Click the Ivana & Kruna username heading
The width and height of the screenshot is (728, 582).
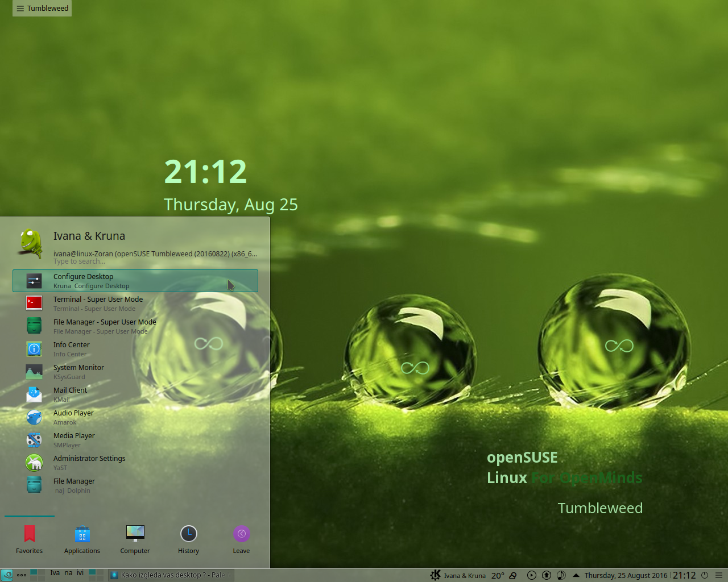tap(89, 236)
